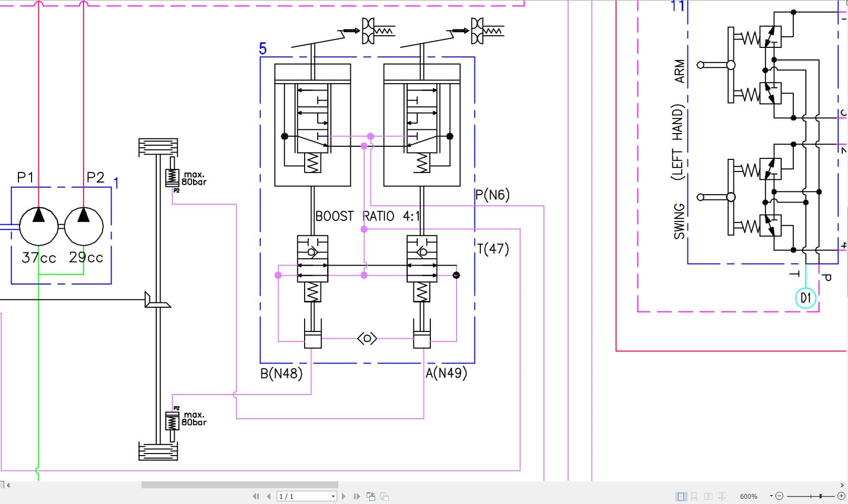Click the zoom out minus icon

780,496
